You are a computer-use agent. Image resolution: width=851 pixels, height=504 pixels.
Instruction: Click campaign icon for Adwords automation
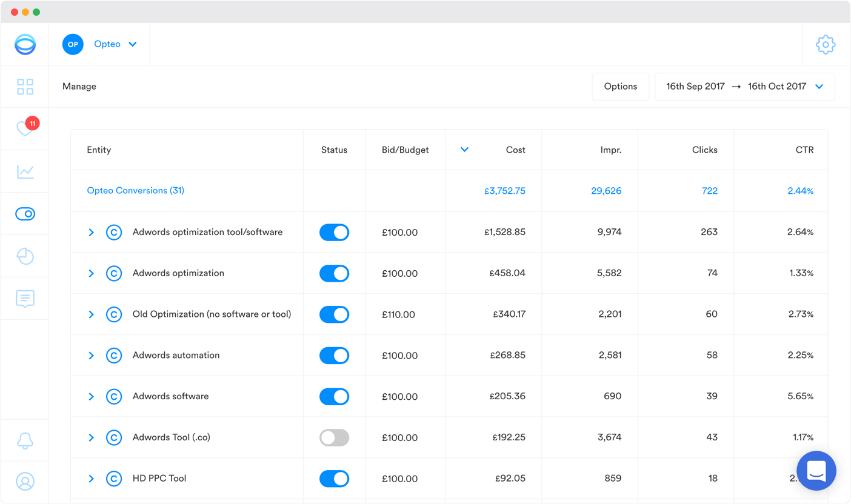(x=114, y=356)
